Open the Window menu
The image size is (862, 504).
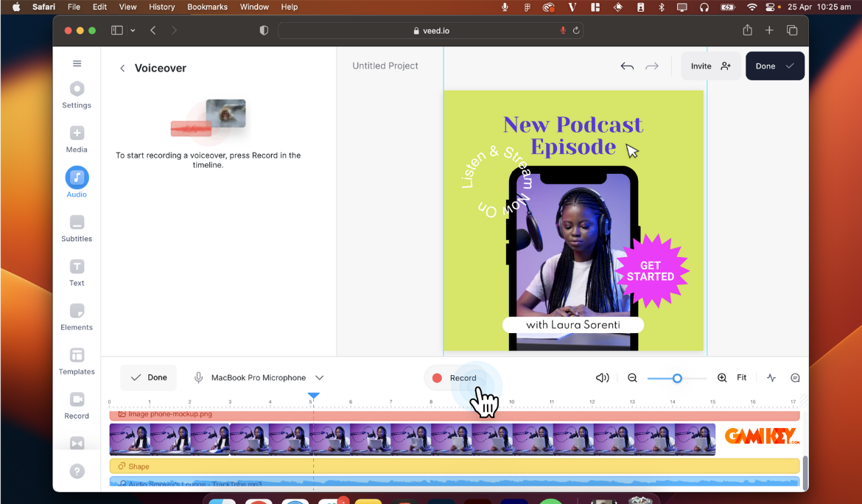click(x=254, y=7)
